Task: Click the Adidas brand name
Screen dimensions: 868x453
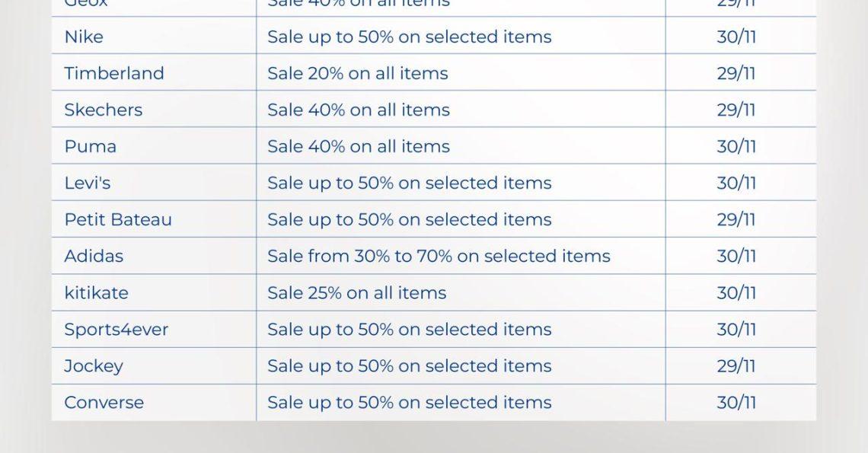Action: (94, 256)
